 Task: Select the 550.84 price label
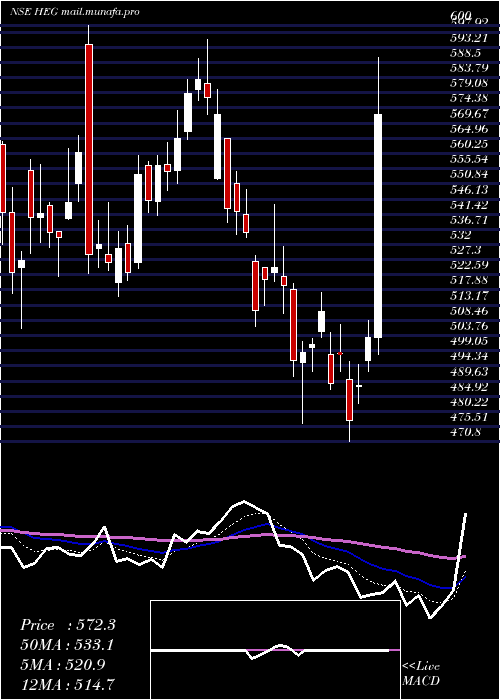pos(468,174)
